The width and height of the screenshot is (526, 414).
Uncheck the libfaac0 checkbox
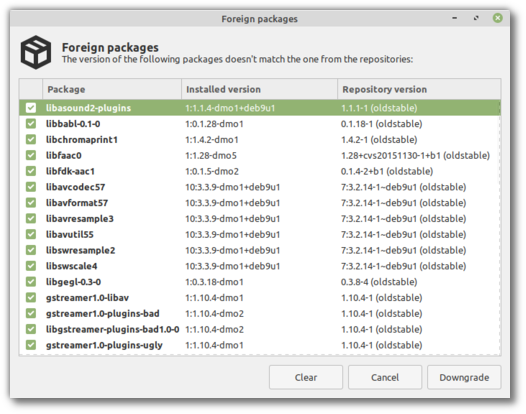coord(31,155)
